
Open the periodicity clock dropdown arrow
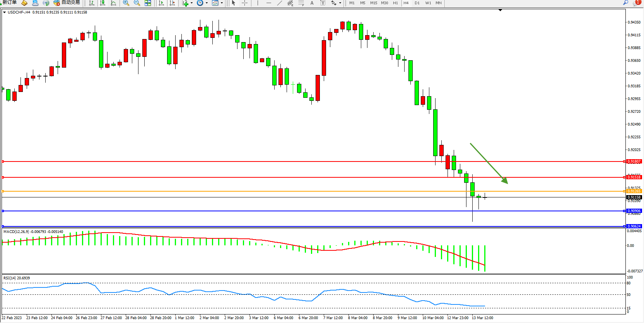click(207, 3)
